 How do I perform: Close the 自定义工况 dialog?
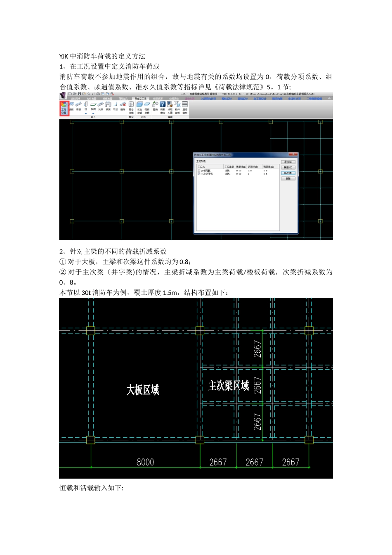(293, 154)
